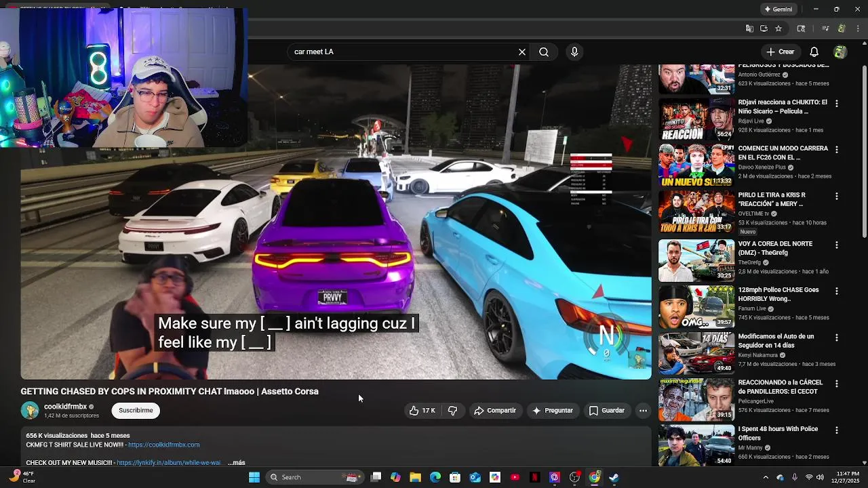The height and width of the screenshot is (488, 868).
Task: Open the lynkify.in album link
Action: pos(168,462)
